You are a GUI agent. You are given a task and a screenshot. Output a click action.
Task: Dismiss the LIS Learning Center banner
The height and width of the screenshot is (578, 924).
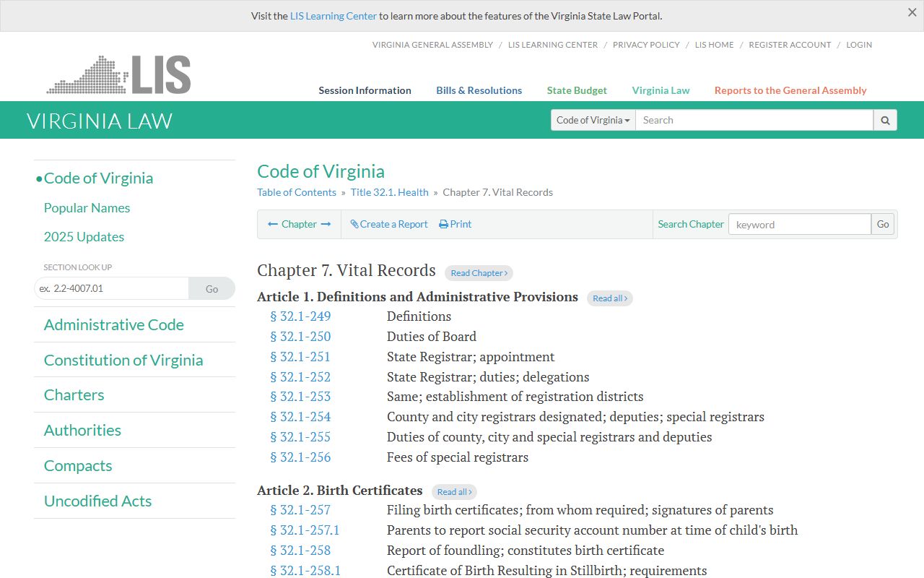[912, 12]
